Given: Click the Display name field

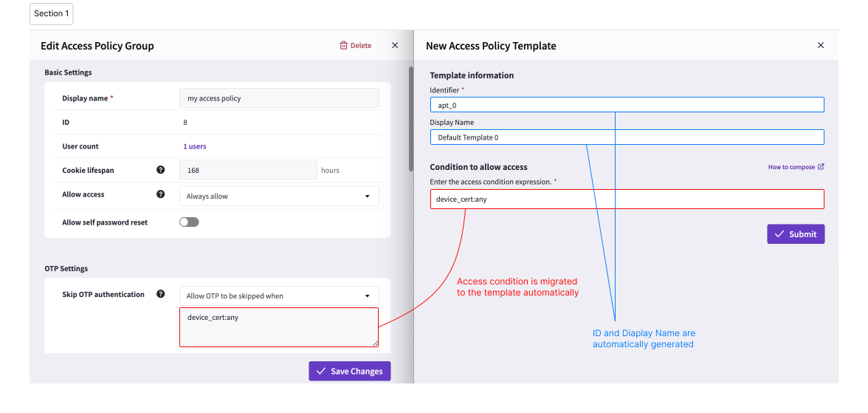Looking at the screenshot, I should 279,98.
